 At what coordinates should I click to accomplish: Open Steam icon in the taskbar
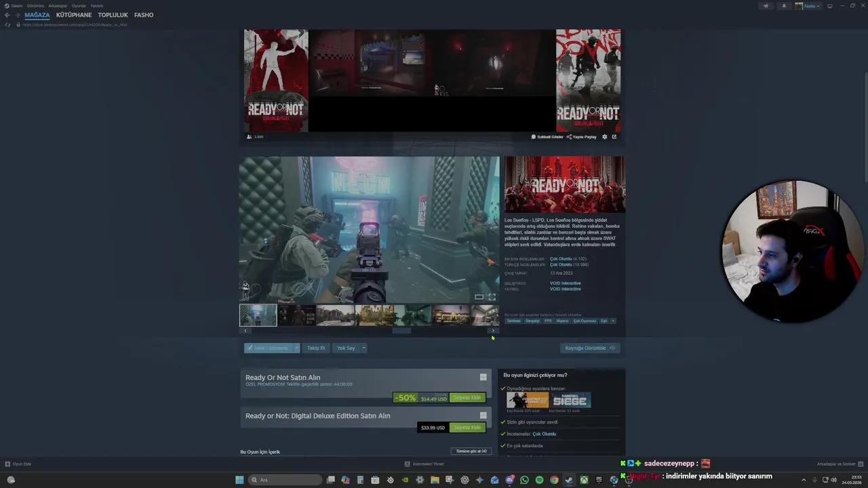point(569,480)
